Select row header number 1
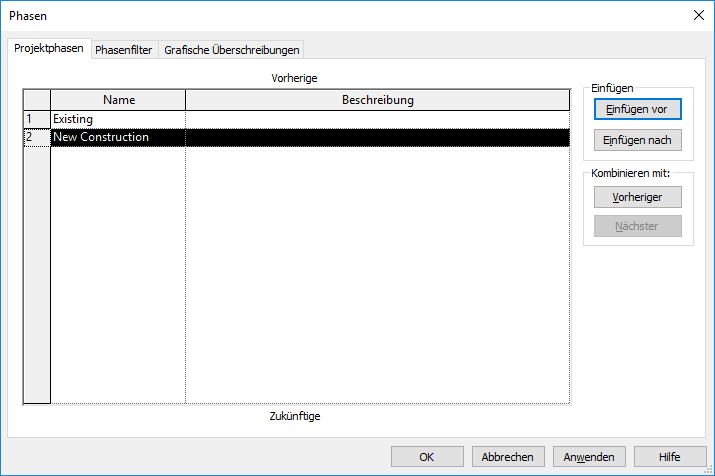Image resolution: width=715 pixels, height=476 pixels. [37, 119]
